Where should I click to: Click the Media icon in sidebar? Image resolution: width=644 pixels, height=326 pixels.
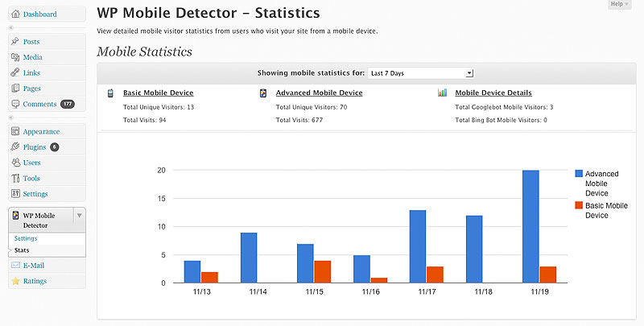click(x=15, y=57)
